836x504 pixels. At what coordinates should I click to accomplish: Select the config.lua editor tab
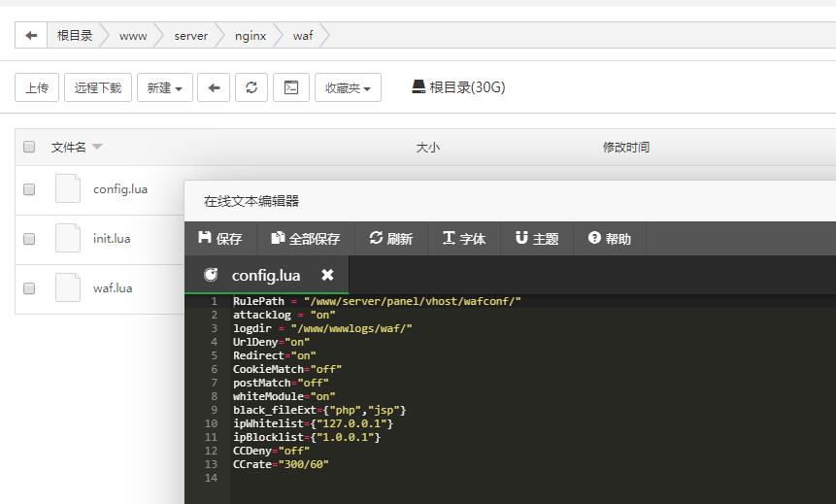[265, 275]
